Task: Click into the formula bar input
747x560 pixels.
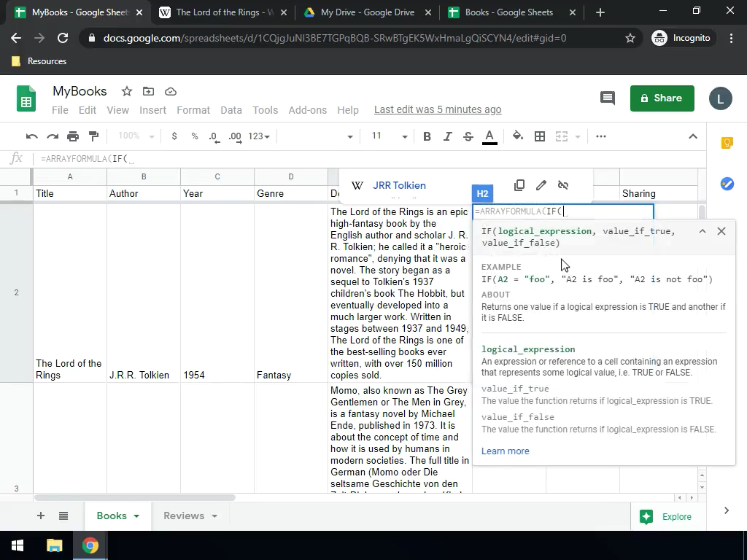Action: 369,159
